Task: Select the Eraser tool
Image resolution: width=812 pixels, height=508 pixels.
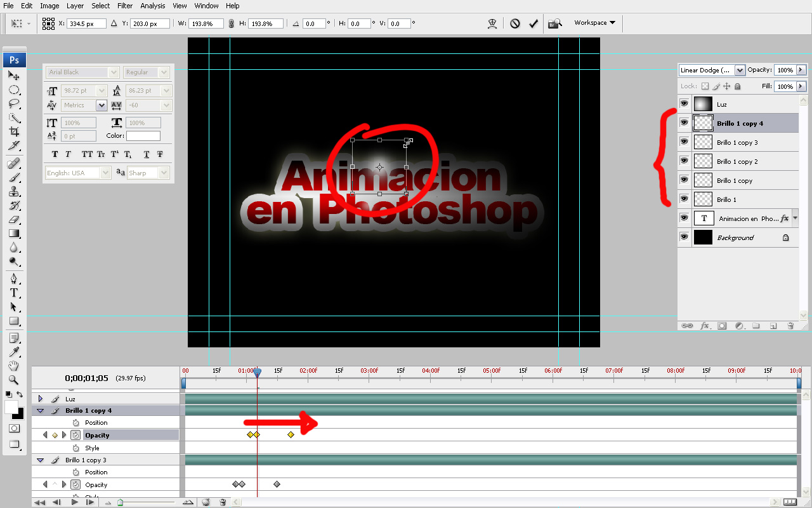Action: pos(14,220)
